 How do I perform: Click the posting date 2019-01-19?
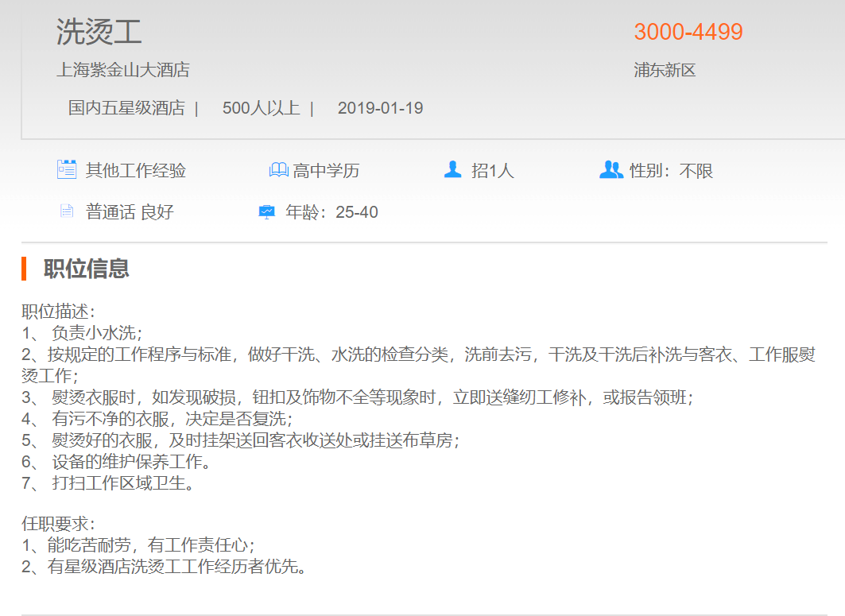(x=380, y=108)
